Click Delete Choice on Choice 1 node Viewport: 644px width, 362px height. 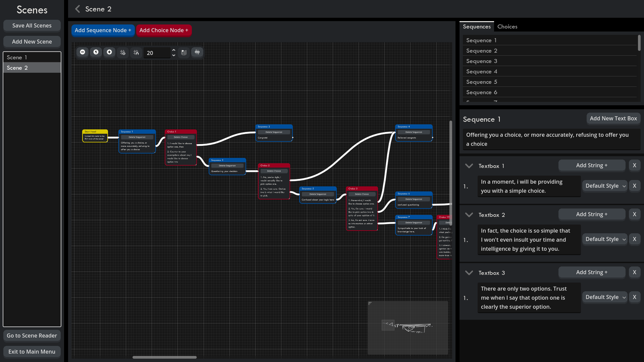[181, 137]
